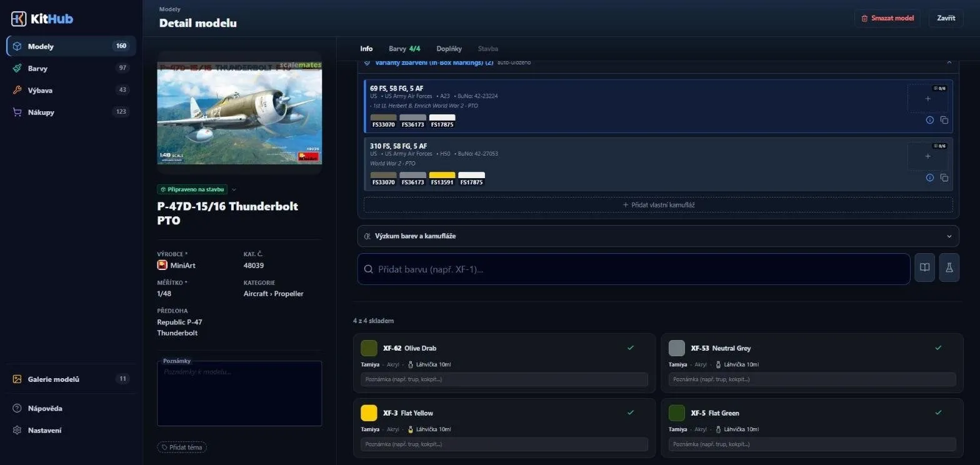Viewport: 980px width, 465px height.
Task: Click the Poznámky model notes field
Action: [x=239, y=394]
